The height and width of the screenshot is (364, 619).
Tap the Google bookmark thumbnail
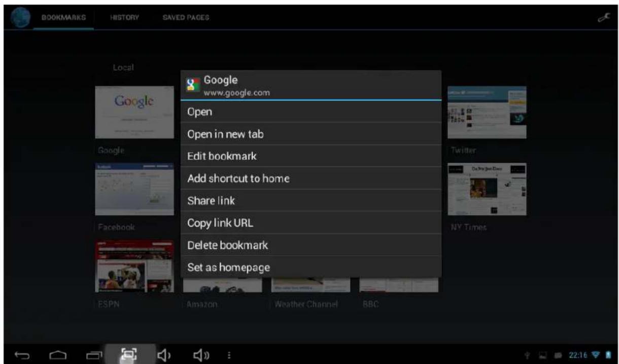click(134, 112)
